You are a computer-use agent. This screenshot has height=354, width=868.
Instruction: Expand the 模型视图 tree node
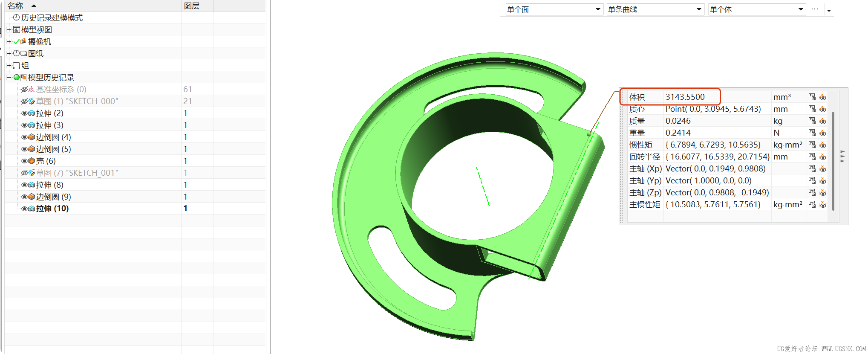tap(9, 29)
